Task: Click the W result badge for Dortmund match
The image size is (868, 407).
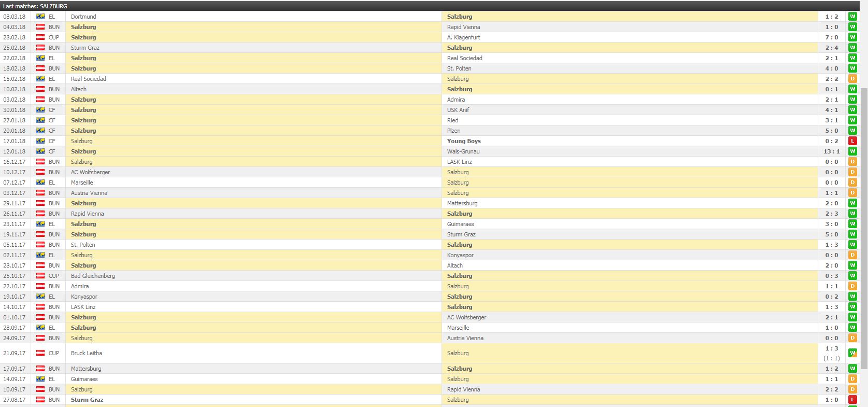Action: pos(852,17)
